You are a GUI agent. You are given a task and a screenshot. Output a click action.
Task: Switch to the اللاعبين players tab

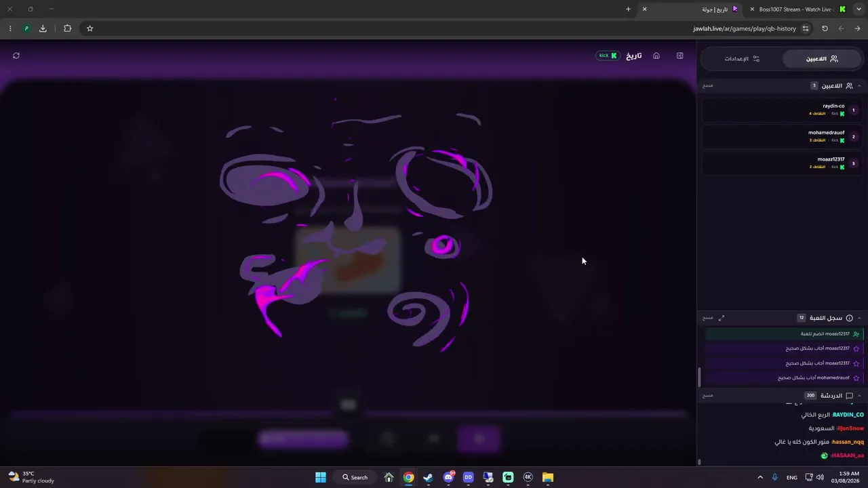pyautogui.click(x=822, y=59)
